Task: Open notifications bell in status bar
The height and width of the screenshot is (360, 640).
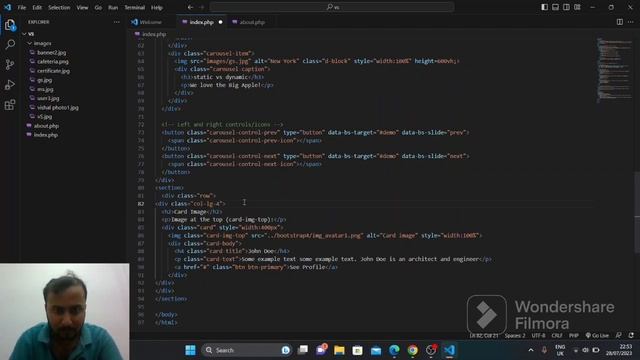Action: (631, 336)
